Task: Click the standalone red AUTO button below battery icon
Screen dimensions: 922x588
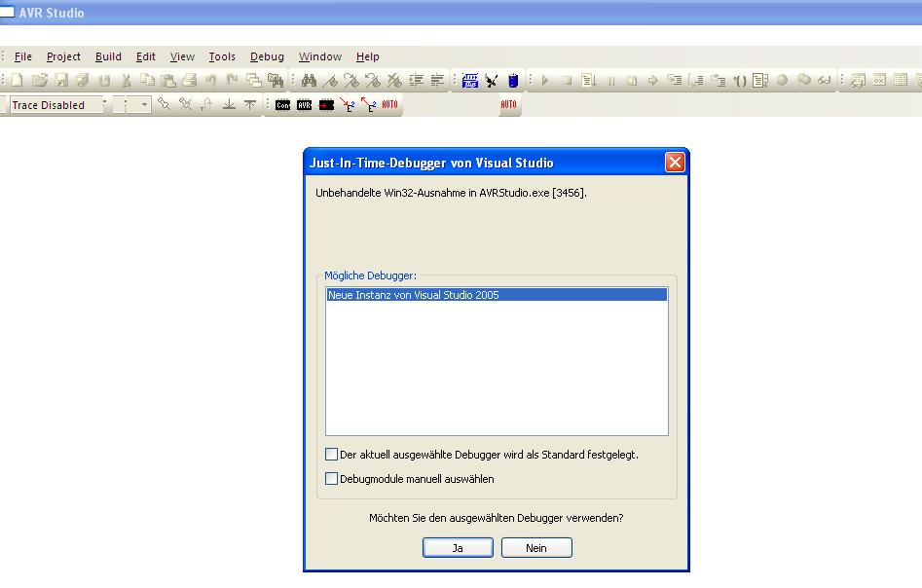Action: [508, 105]
